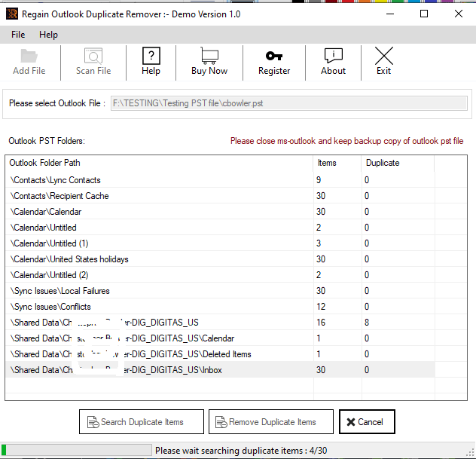Click the status text showing 4/30 progress
This screenshot has width=476, height=459.
[x=241, y=450]
